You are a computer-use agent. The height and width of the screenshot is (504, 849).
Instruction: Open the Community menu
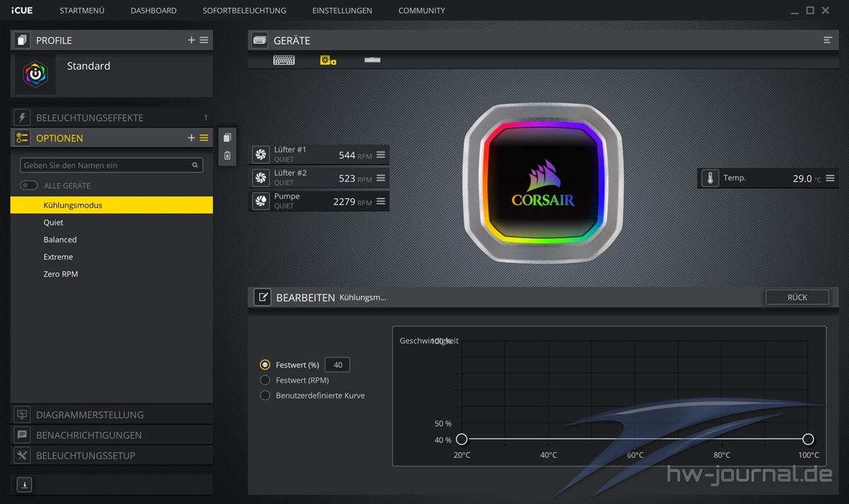[x=422, y=11]
